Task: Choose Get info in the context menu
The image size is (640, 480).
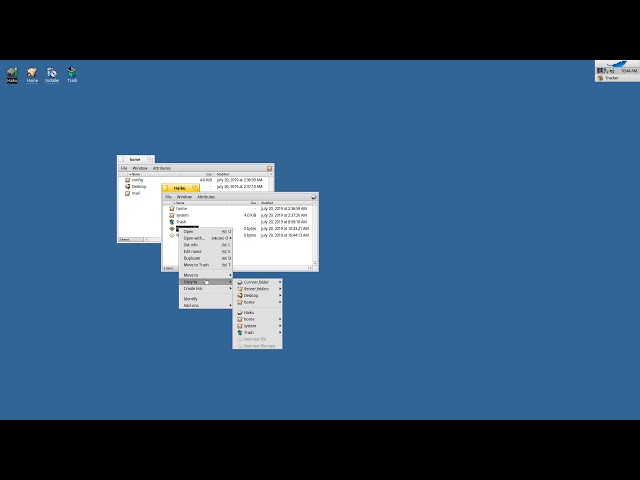Action: (206, 245)
